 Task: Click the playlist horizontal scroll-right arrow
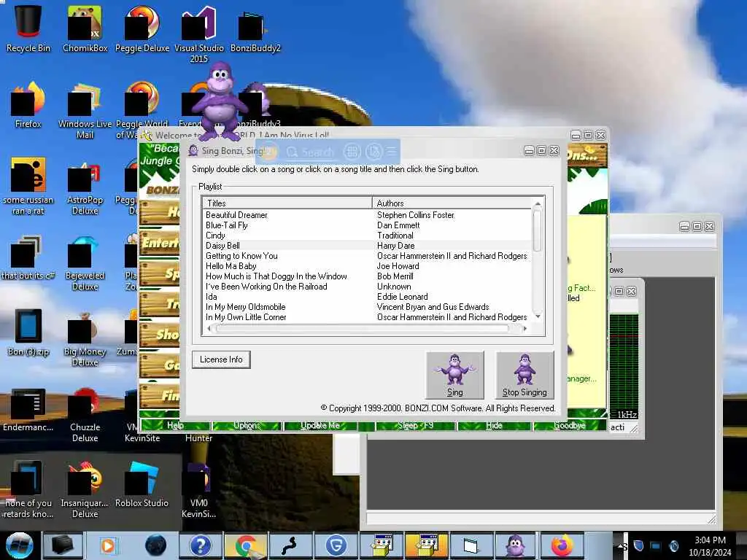(x=525, y=329)
